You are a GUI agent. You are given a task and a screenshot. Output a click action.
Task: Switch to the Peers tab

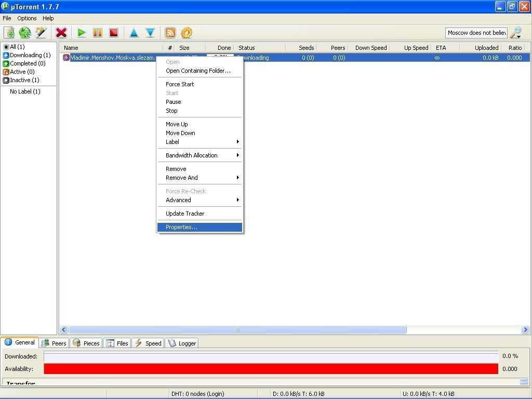(x=54, y=343)
